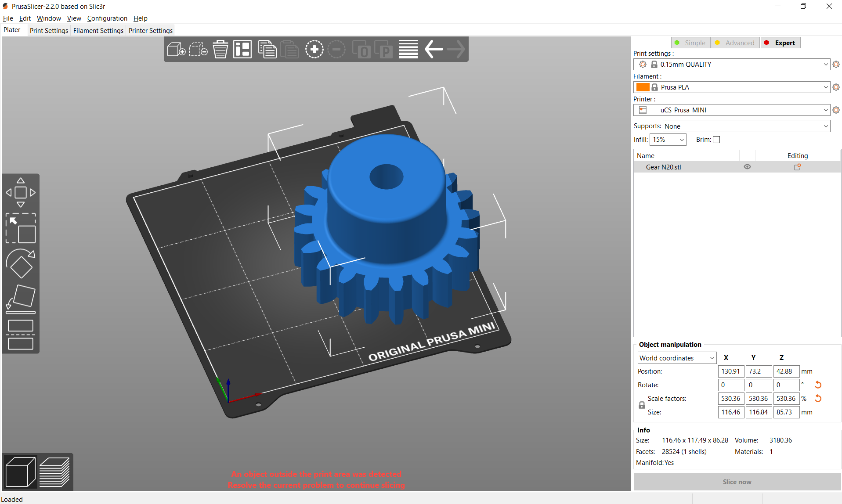Select the Rotate gizmo tool
Viewport: 842px width, 504px height.
[21, 263]
